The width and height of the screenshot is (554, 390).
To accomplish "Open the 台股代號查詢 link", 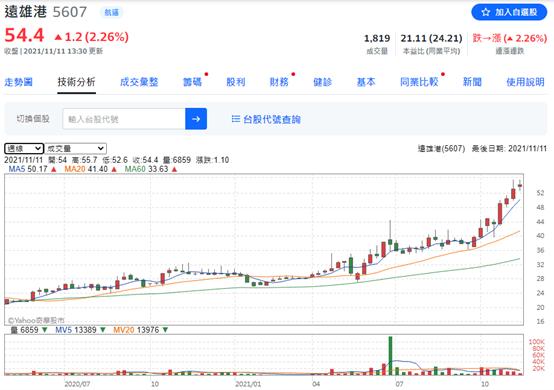I will coord(266,119).
